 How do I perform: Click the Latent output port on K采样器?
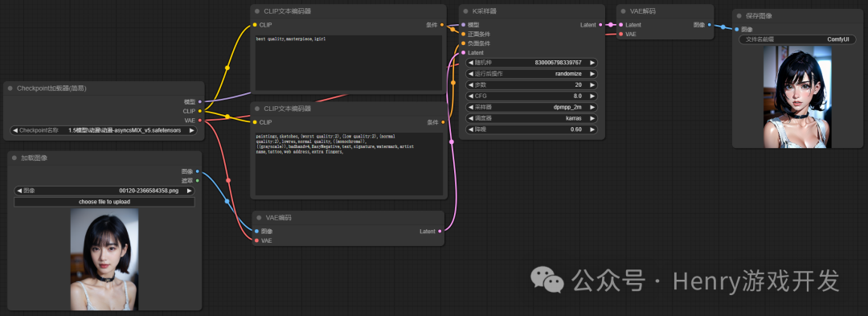600,25
